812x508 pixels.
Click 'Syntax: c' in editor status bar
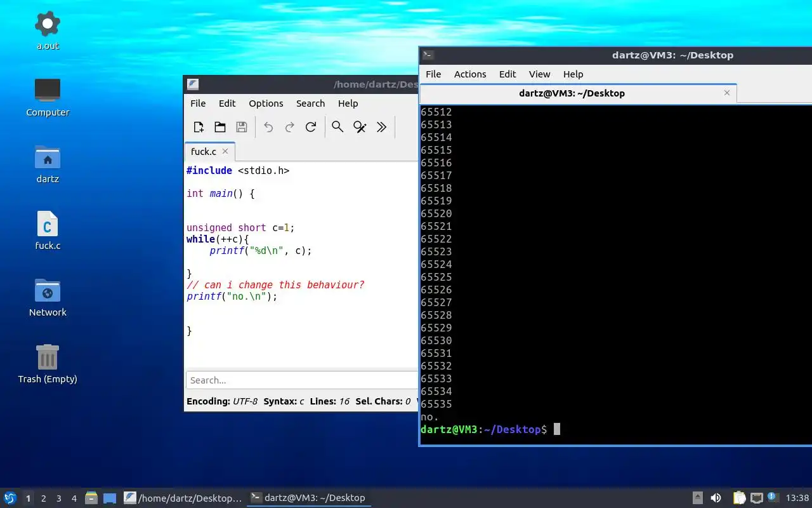click(x=284, y=401)
